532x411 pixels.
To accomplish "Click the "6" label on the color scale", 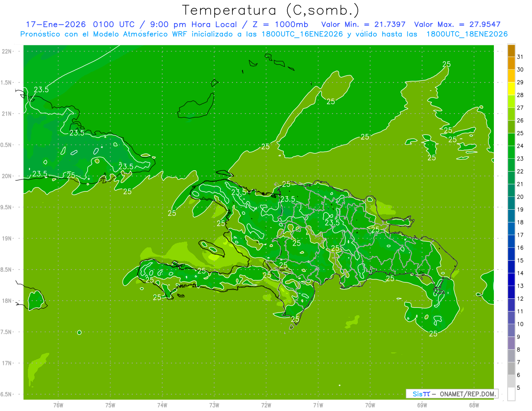I will tap(519, 375).
